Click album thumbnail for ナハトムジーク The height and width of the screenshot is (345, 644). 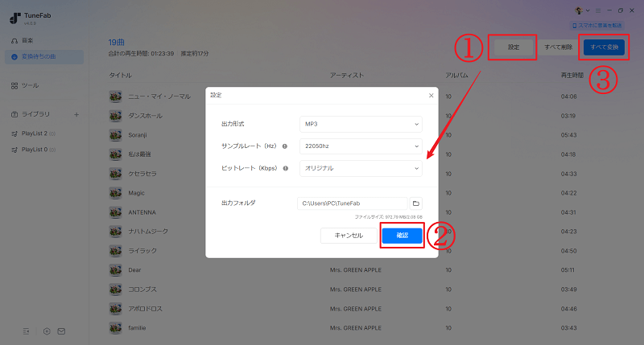coord(115,232)
